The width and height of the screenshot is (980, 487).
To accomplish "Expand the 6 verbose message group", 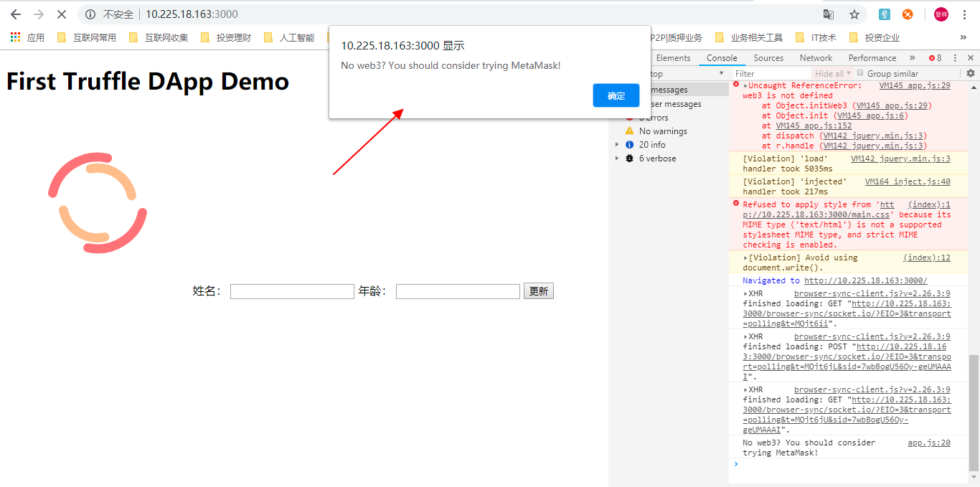I will (x=617, y=159).
